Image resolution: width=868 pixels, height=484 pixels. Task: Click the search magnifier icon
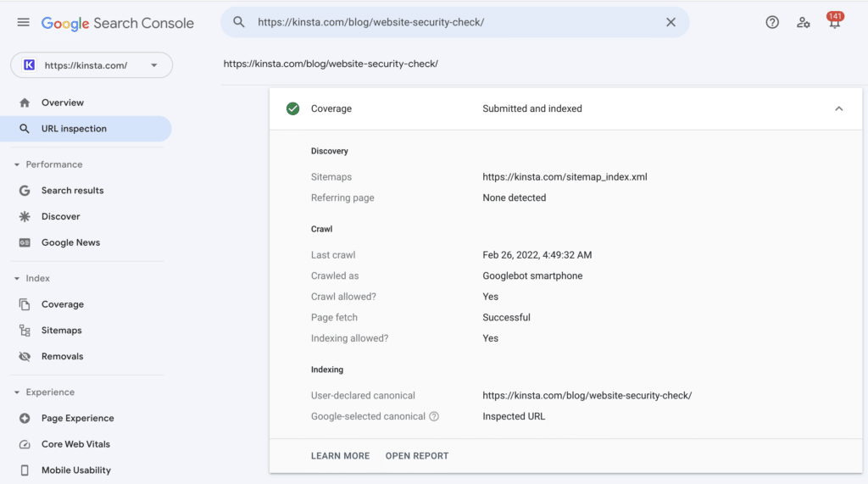[239, 22]
